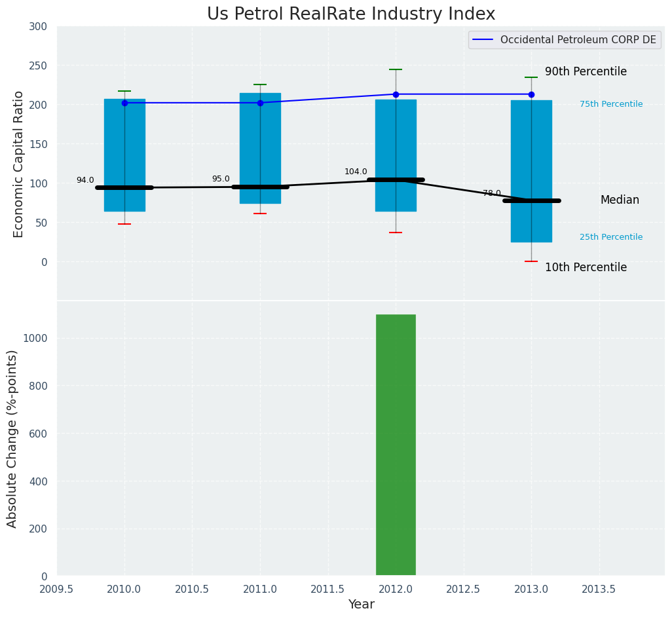This screenshot has height=617, width=672.
Task: Select the blue data point for 2013
Action: (x=531, y=94)
